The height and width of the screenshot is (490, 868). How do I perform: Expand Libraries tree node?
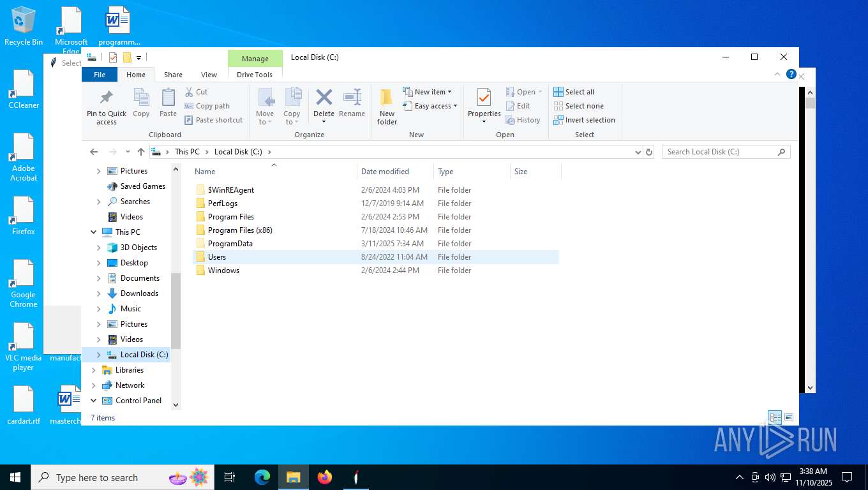94,370
